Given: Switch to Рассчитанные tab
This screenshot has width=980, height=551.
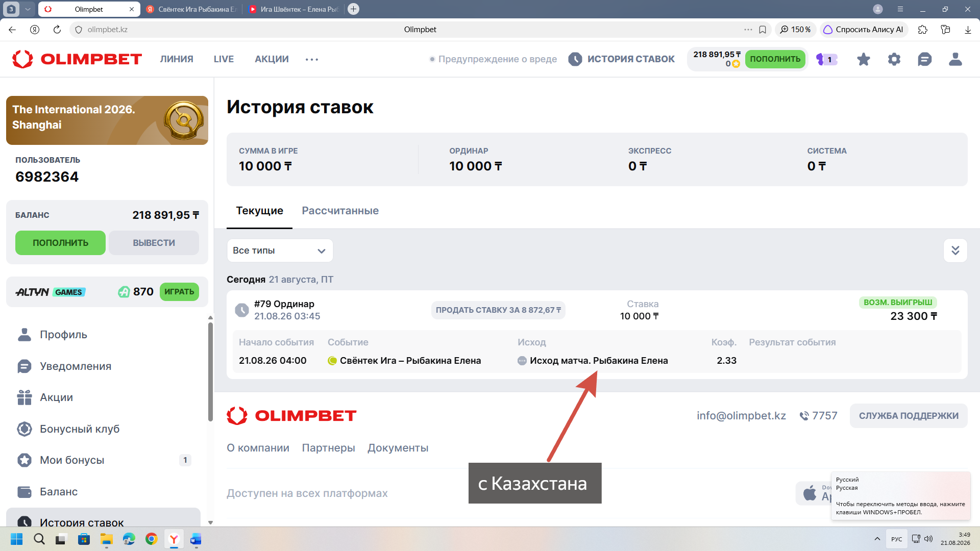Looking at the screenshot, I should coord(340,211).
